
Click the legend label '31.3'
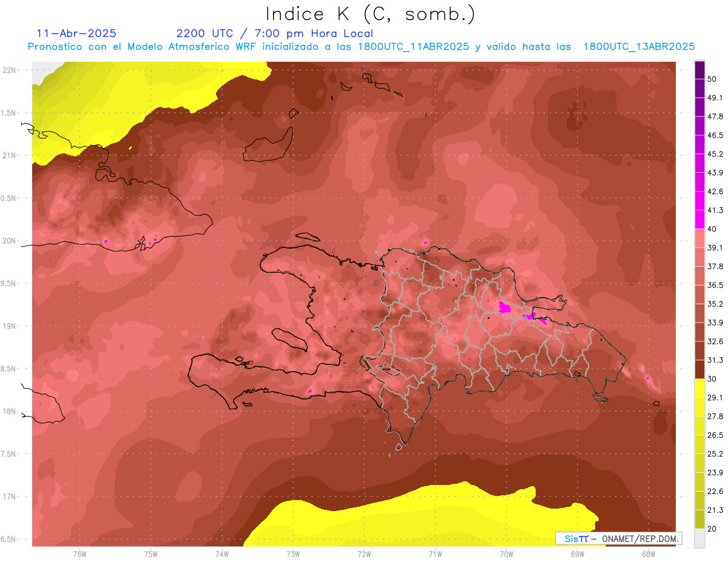point(715,360)
